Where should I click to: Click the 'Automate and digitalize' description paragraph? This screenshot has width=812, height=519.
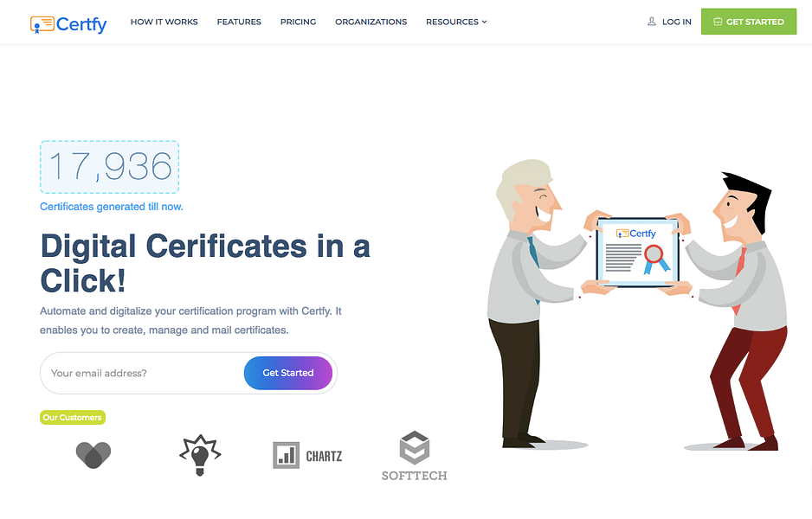click(190, 321)
